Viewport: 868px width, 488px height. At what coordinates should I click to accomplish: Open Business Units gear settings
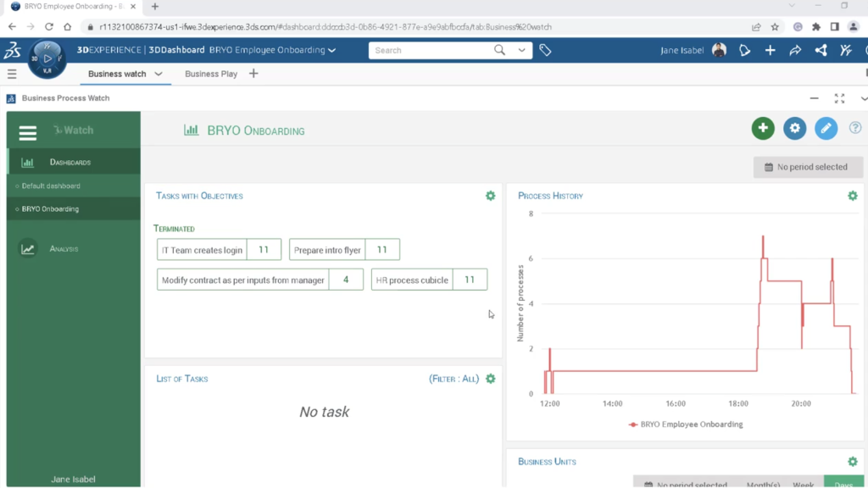[x=853, y=462]
